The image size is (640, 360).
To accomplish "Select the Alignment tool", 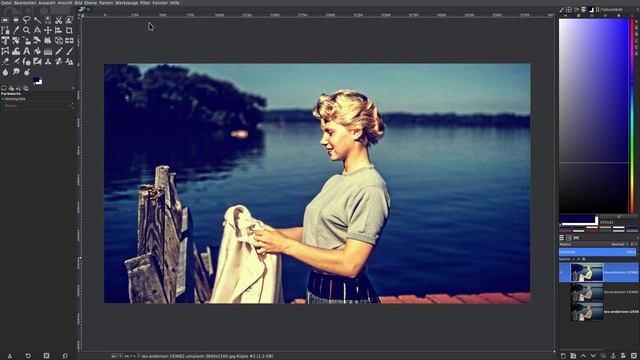I will (59, 30).
